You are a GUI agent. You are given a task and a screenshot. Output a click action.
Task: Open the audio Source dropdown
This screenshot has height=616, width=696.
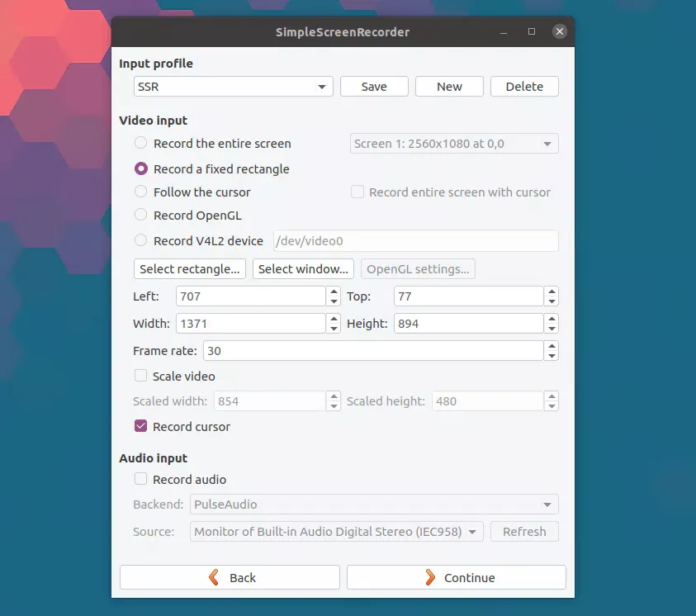click(x=337, y=531)
